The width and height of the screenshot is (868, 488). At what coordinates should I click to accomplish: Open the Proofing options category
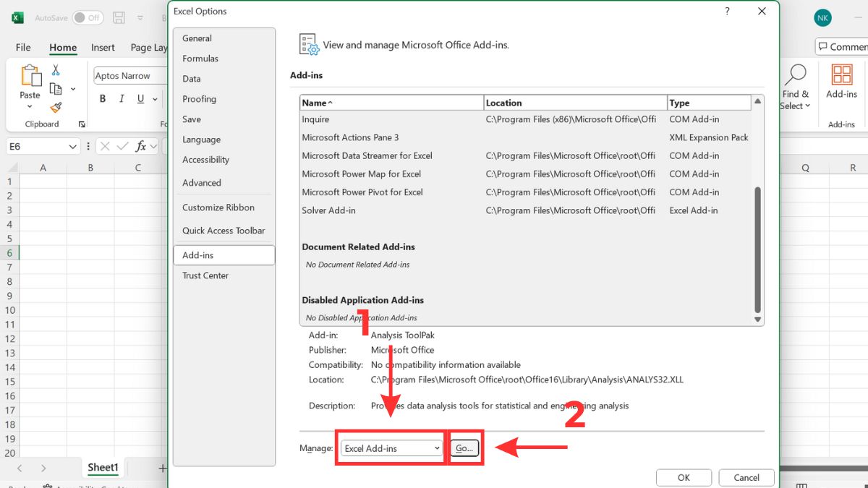pyautogui.click(x=224, y=99)
